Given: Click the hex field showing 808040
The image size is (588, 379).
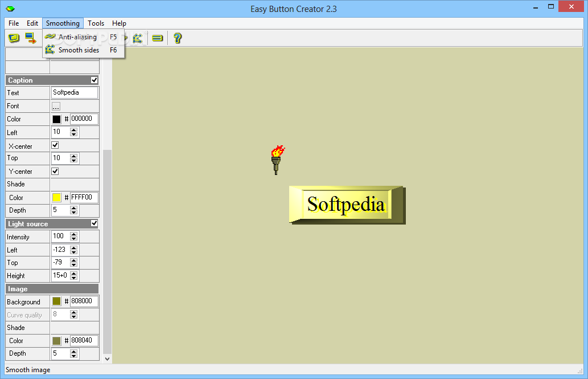Looking at the screenshot, I should [84, 340].
